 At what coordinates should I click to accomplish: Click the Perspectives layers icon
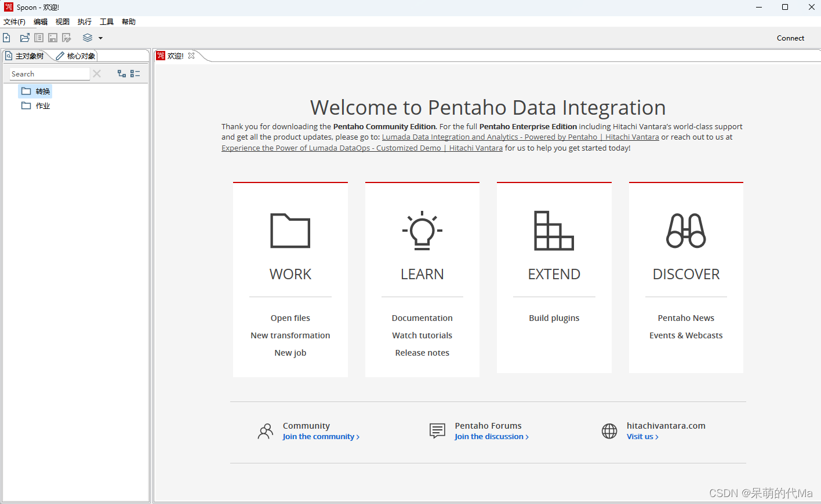[x=88, y=38]
